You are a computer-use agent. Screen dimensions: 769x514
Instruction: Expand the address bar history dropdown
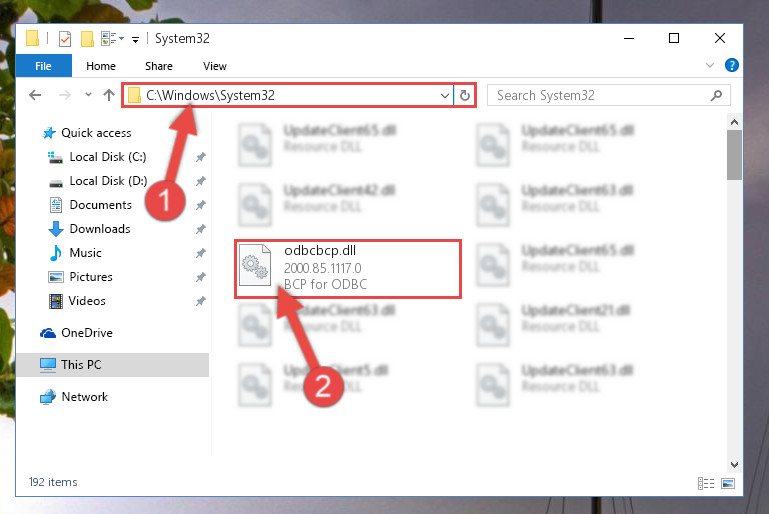click(x=444, y=96)
